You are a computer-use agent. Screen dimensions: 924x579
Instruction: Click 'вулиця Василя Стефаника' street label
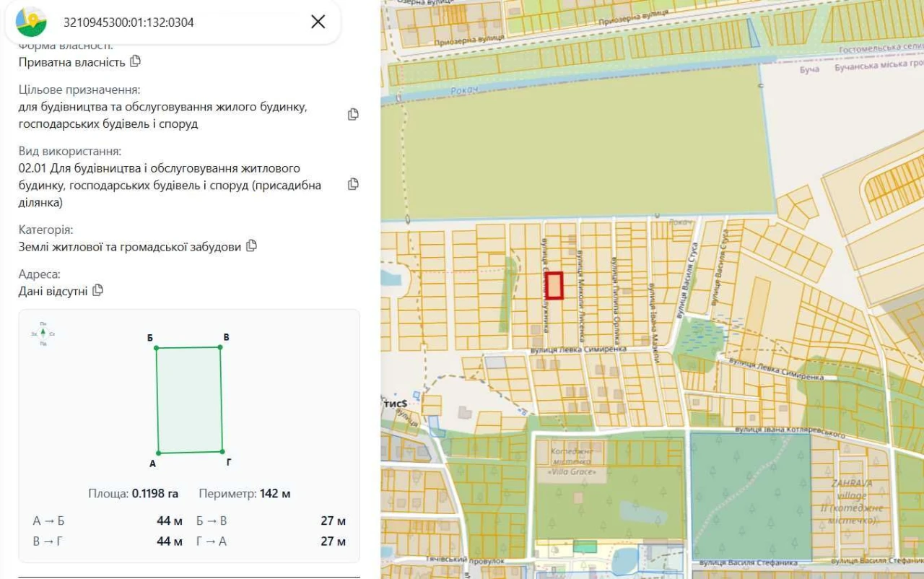click(x=747, y=562)
